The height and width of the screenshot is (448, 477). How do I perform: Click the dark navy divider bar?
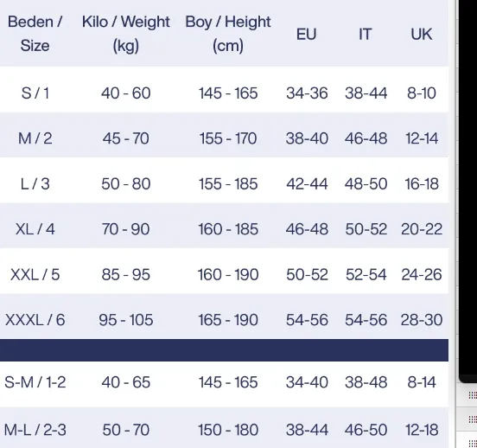(224, 350)
